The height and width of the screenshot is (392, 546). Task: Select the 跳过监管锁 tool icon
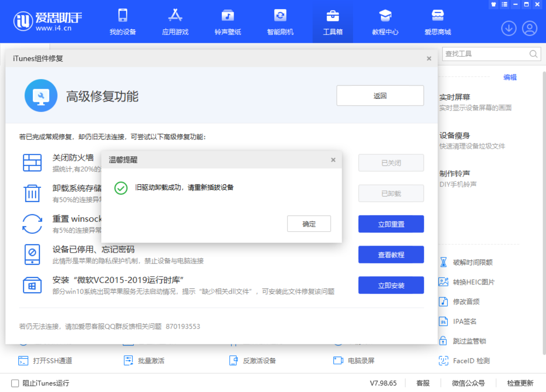point(444,341)
